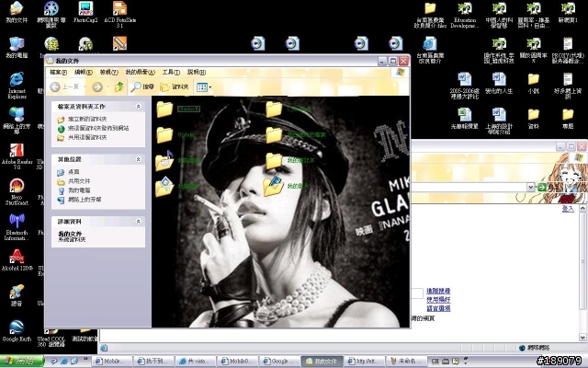The width and height of the screenshot is (588, 368).
Task: Open the Forward button history dropdown arrow
Action: pos(108,87)
